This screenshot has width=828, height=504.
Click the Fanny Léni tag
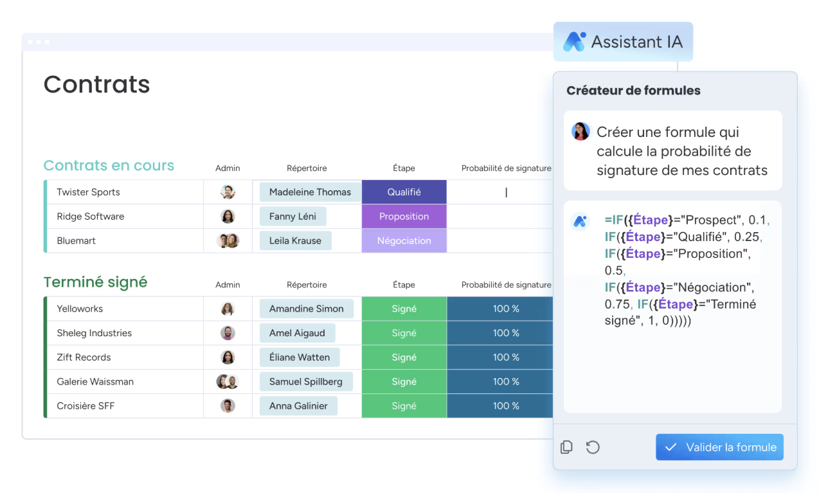click(x=292, y=216)
